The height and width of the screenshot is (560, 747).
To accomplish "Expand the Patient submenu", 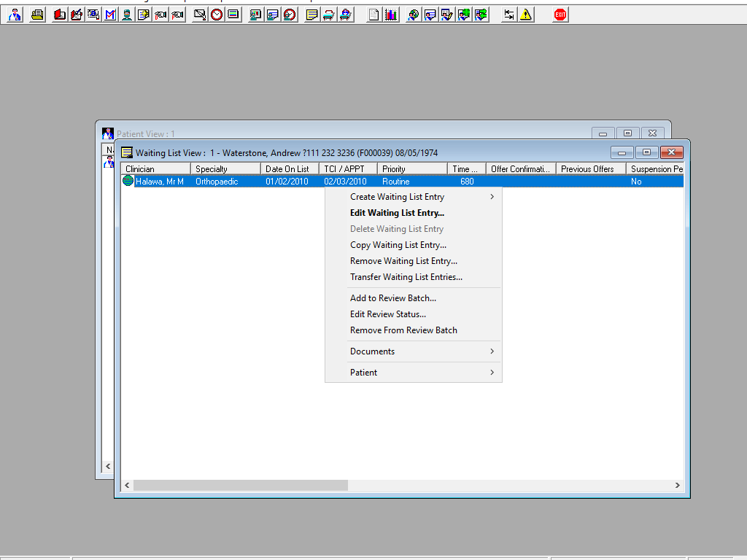I will (413, 373).
